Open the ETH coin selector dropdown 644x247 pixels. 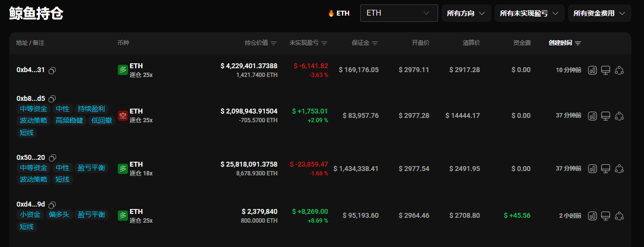[399, 13]
